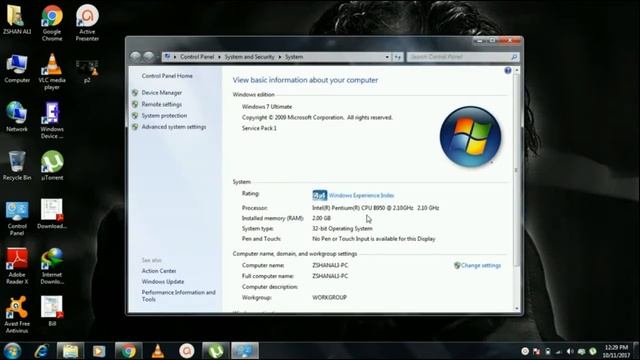The image size is (640, 360).
Task: Launch uTorrent desktop shortcut
Action: click(x=52, y=166)
